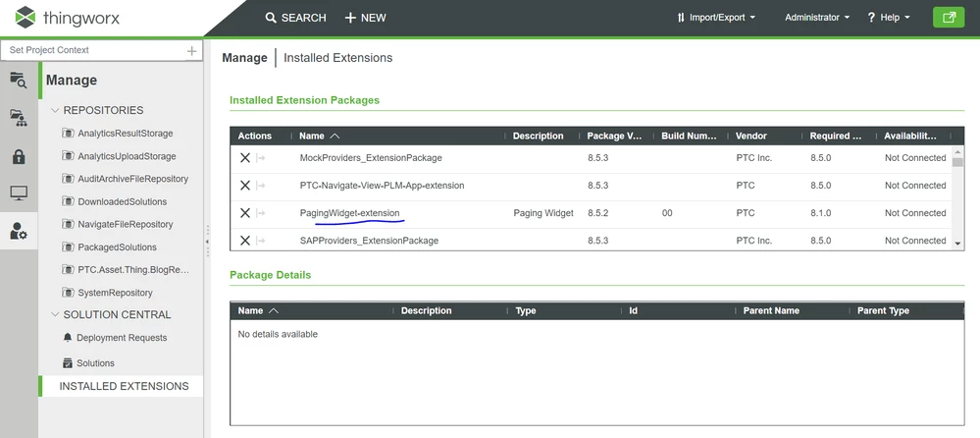This screenshot has width=980, height=438.
Task: Click the DownloadedSolutions repository icon
Action: [68, 201]
